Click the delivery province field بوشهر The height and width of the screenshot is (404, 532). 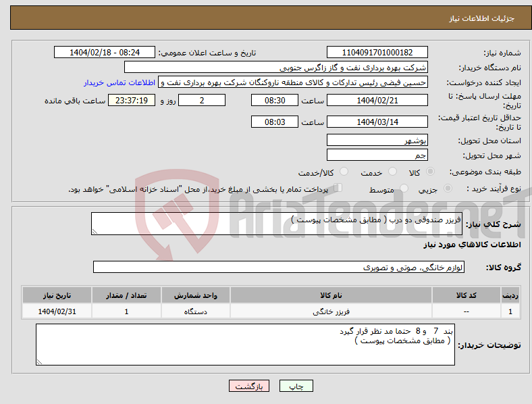click(377, 140)
